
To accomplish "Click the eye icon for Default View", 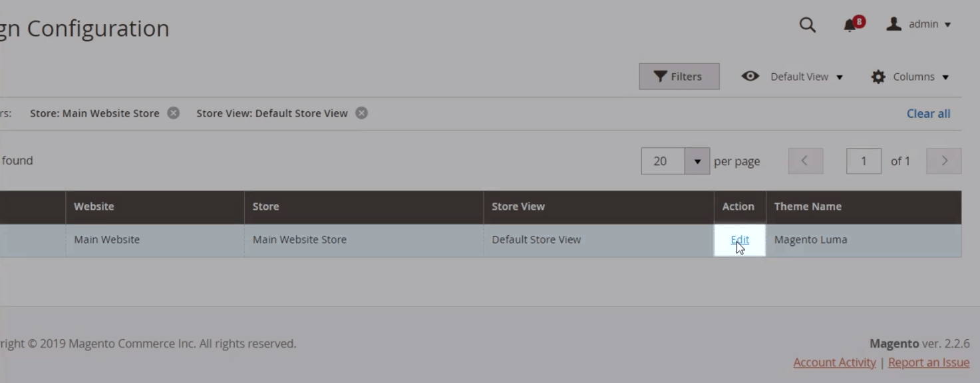I will (750, 76).
